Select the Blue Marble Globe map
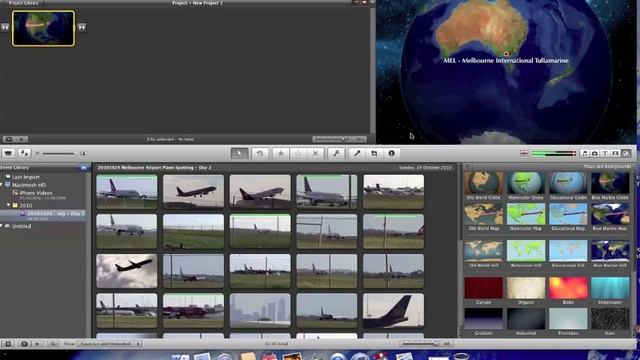This screenshot has width=640, height=360. pyautogui.click(x=610, y=182)
